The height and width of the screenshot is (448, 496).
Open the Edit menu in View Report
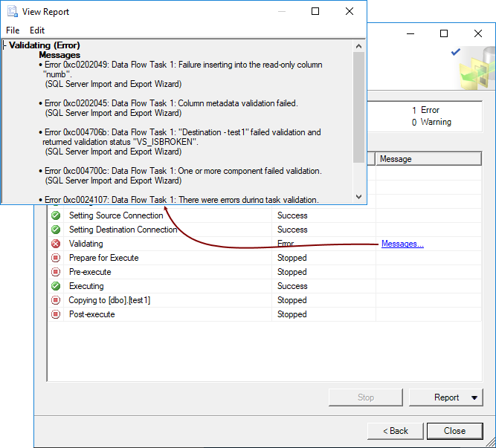click(37, 30)
